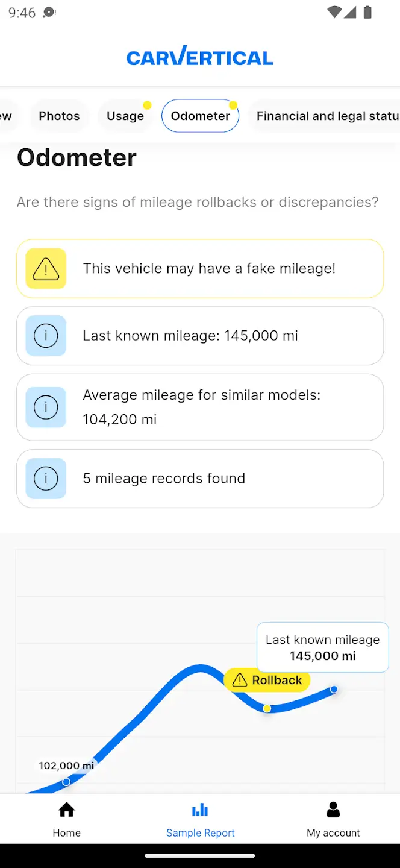400x868 pixels.
Task: Tap the bar chart icon for Sample Report
Action: 200,810
